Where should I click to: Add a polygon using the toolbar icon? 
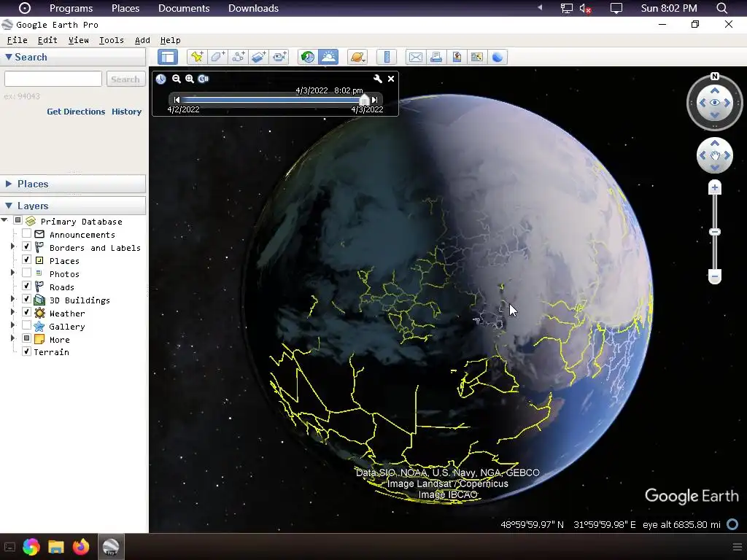point(217,57)
